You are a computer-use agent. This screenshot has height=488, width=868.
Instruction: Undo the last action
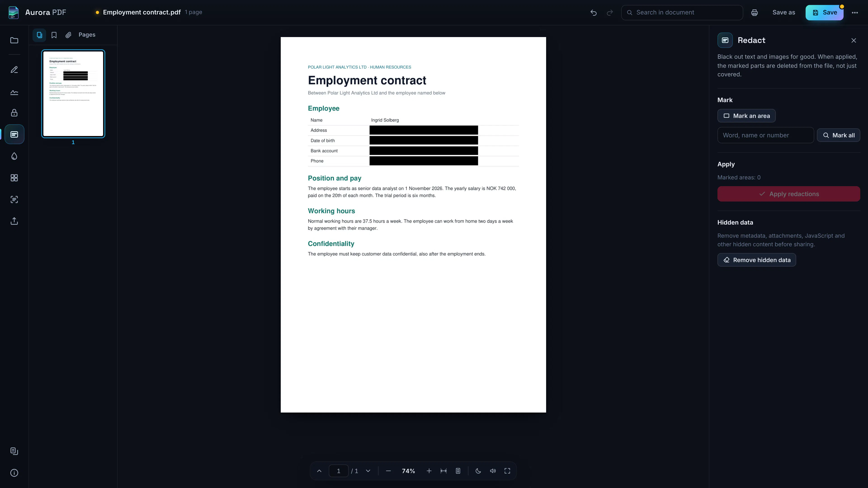(593, 12)
